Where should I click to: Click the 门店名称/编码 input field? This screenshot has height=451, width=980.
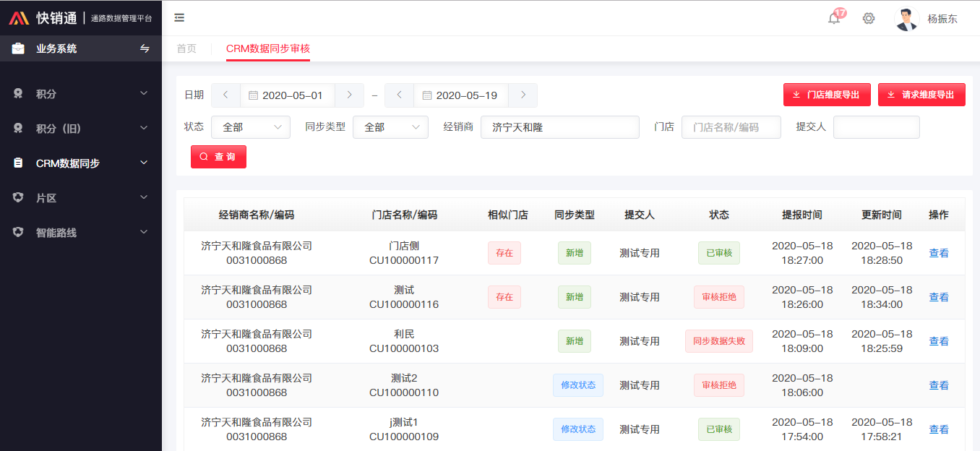(x=731, y=127)
